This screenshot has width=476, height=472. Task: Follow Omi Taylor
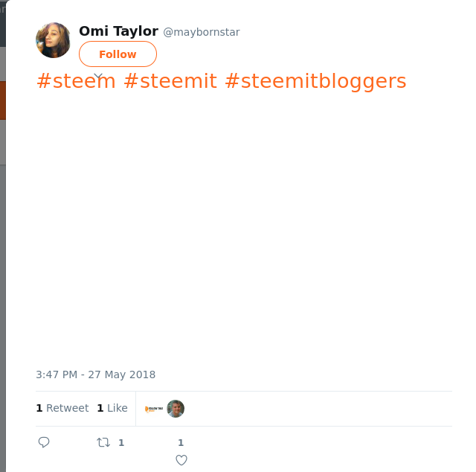click(118, 54)
